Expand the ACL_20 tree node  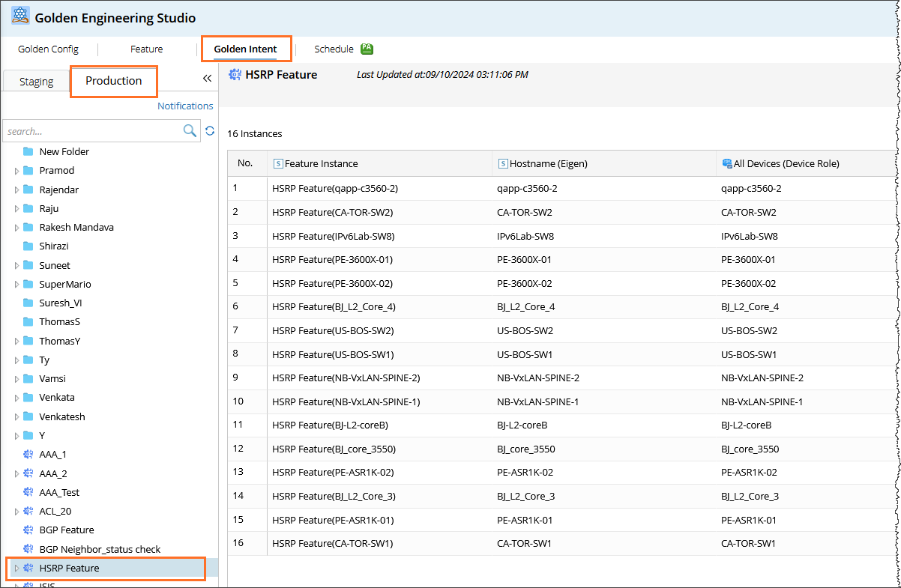pyautogui.click(x=16, y=512)
